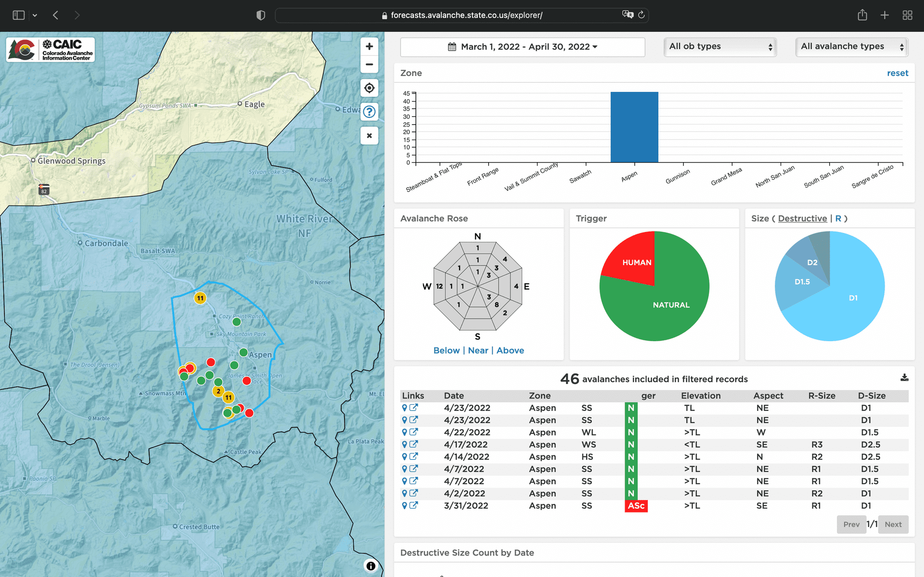
Task: Expand the All ob types dropdown
Action: 720,47
